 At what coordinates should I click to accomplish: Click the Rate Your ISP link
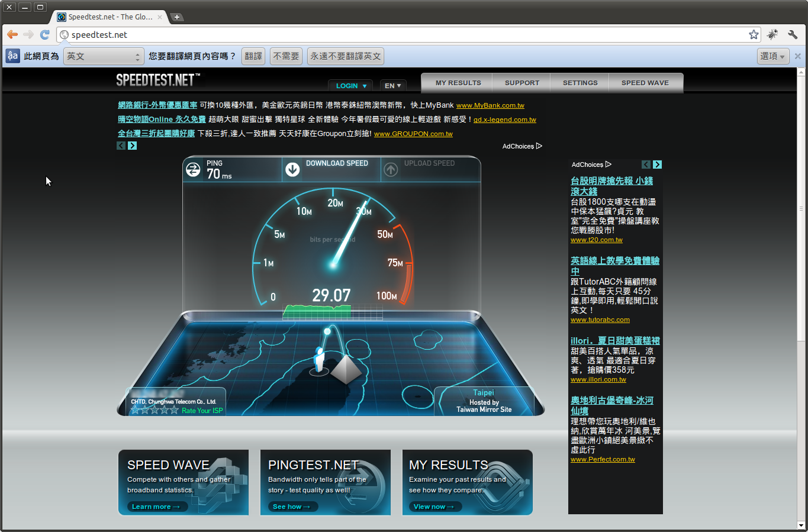[202, 411]
